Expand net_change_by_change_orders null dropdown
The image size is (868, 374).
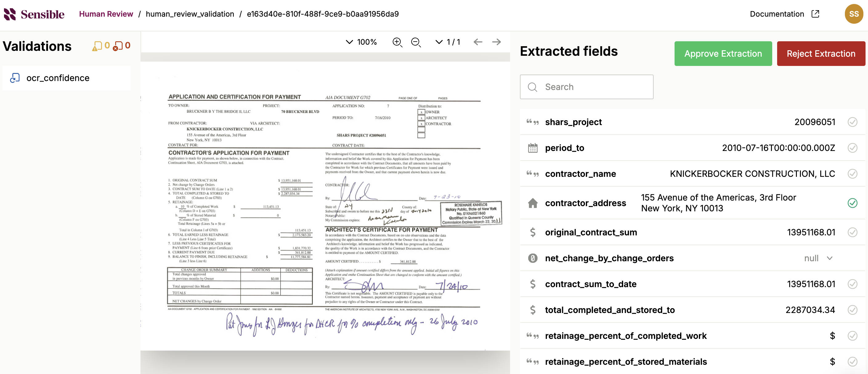(x=829, y=258)
